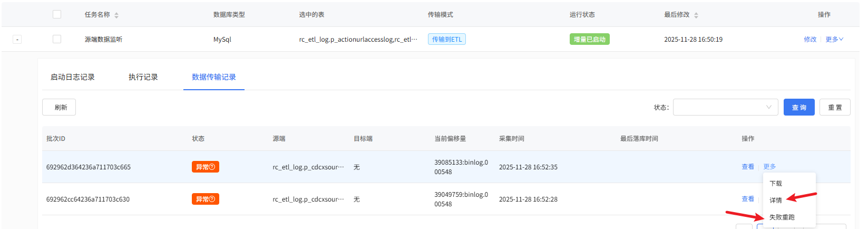
Task: Click the 增量已启动 status badge
Action: pos(590,39)
